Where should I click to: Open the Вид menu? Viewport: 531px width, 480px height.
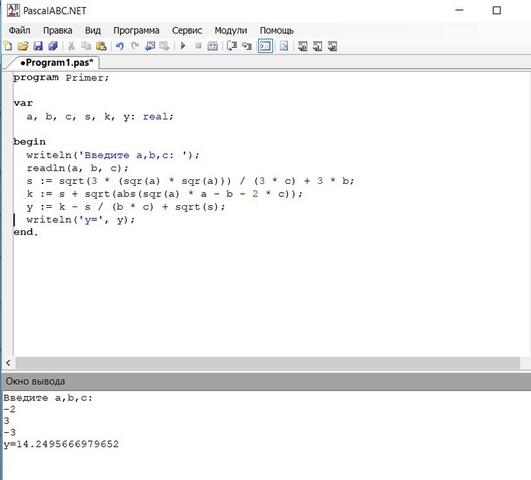coord(92,30)
